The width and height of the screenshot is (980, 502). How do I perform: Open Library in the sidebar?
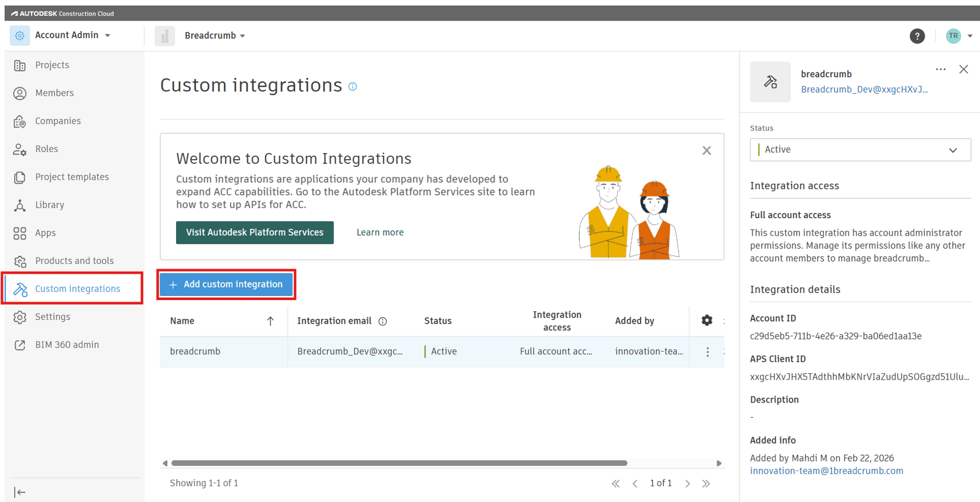pyautogui.click(x=50, y=205)
